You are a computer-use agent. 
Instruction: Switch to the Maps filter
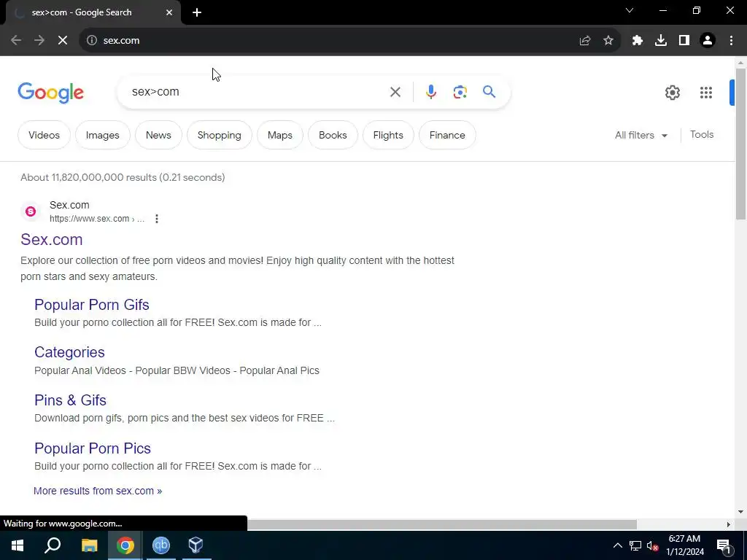pos(279,135)
